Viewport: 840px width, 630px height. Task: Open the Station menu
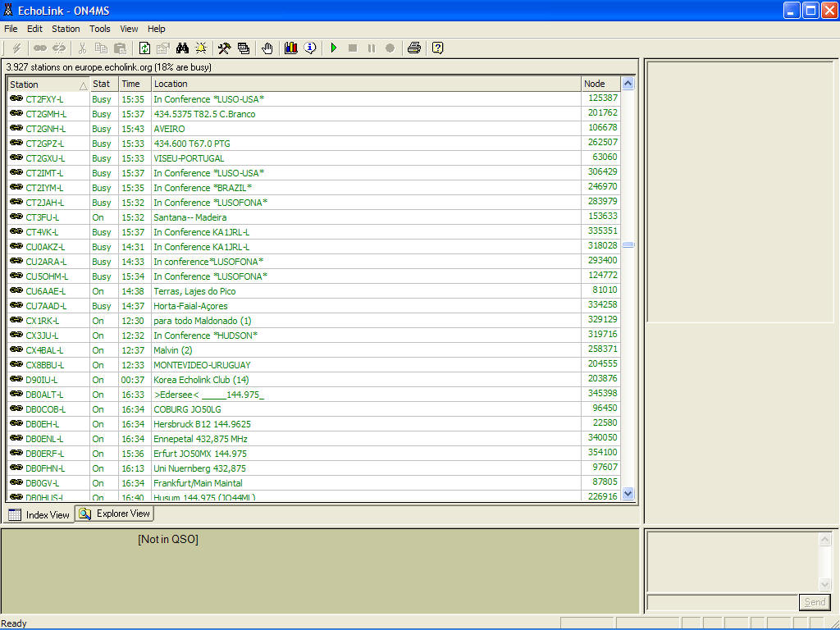tap(66, 29)
